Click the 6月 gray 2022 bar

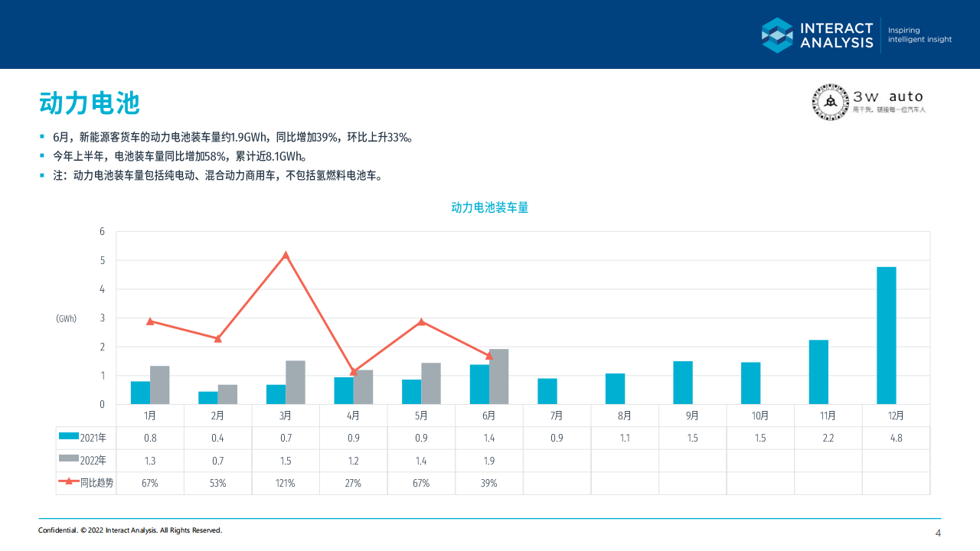pos(498,377)
